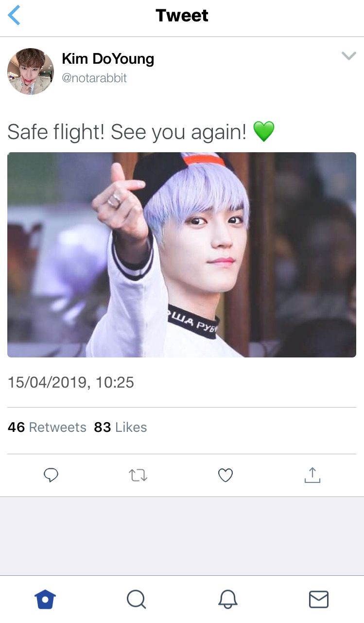Tap the Tweet header title
Image resolution: width=364 pixels, height=623 pixels.
[x=182, y=16]
